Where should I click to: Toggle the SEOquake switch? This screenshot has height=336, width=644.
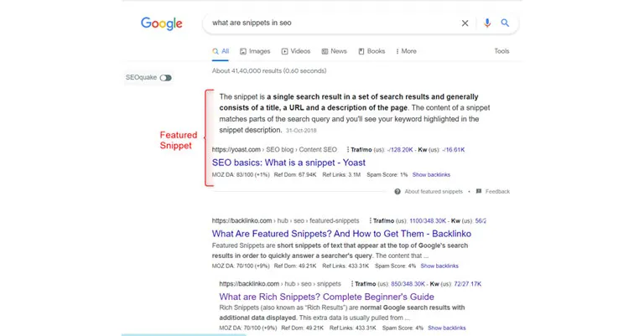(165, 78)
